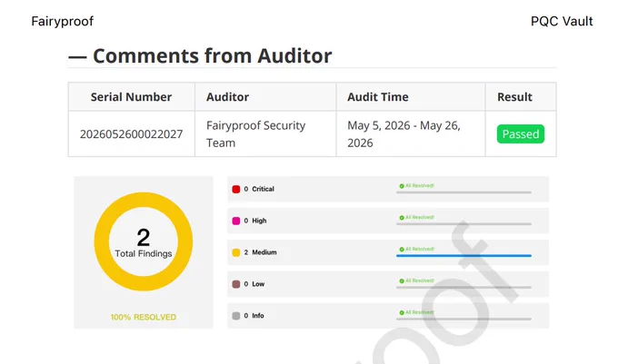Click the green check icon in Medium row
Viewport: 618px width, 364px height.
pos(402,249)
